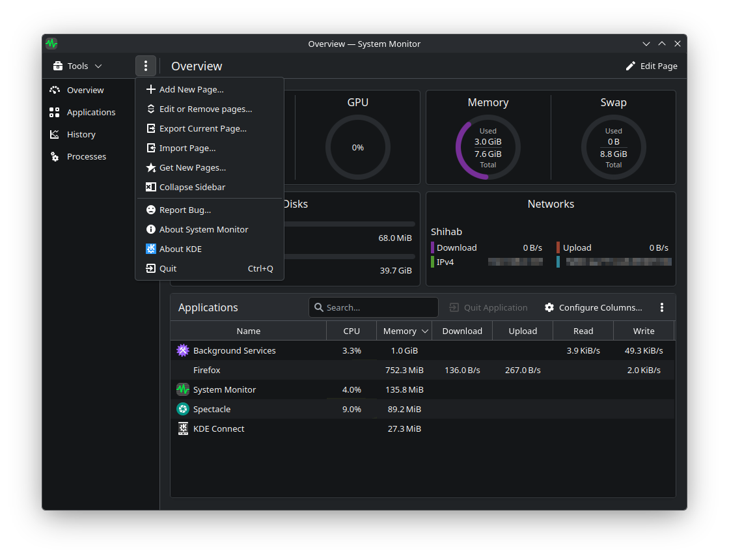
Task: Click the Memory usage circular gauge
Action: click(x=488, y=148)
